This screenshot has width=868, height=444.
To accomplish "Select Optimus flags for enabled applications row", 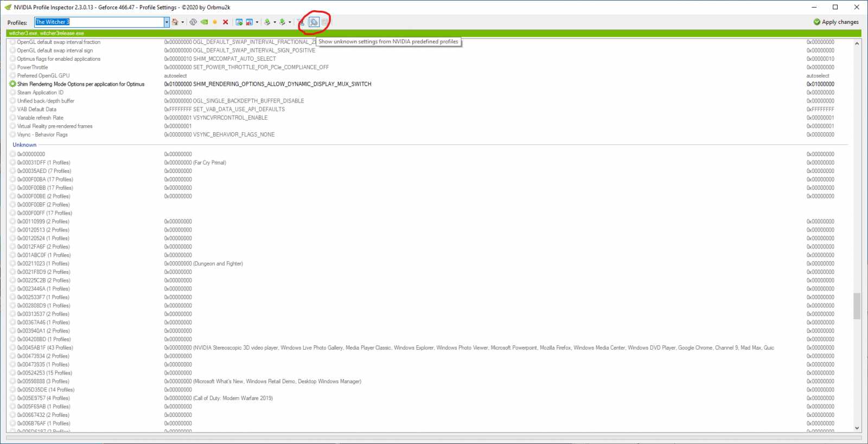I will pos(429,59).
